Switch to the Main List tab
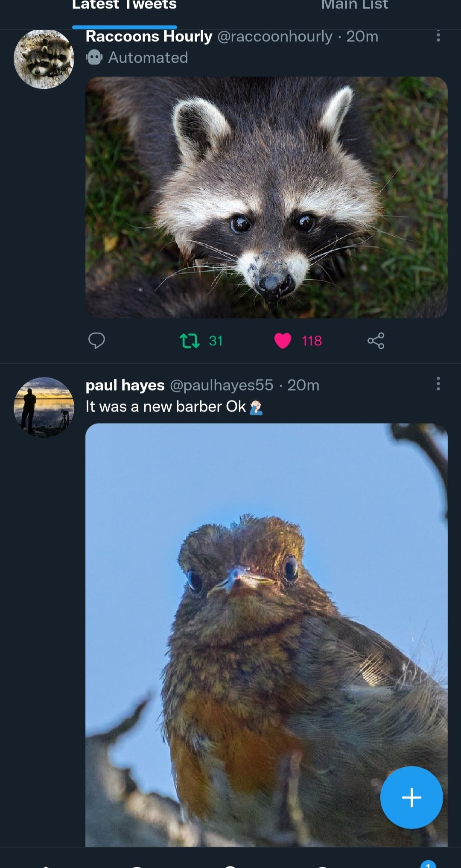Screen dimensions: 461x868 (354, 5)
